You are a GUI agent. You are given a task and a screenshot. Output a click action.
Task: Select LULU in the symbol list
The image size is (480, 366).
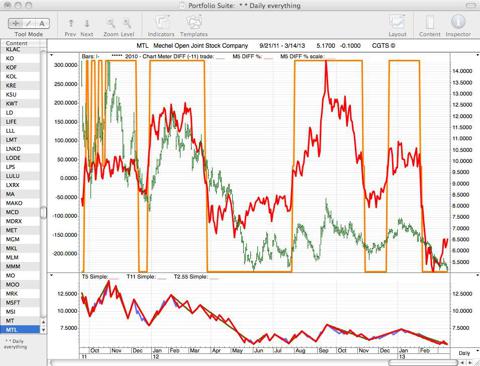click(x=21, y=176)
